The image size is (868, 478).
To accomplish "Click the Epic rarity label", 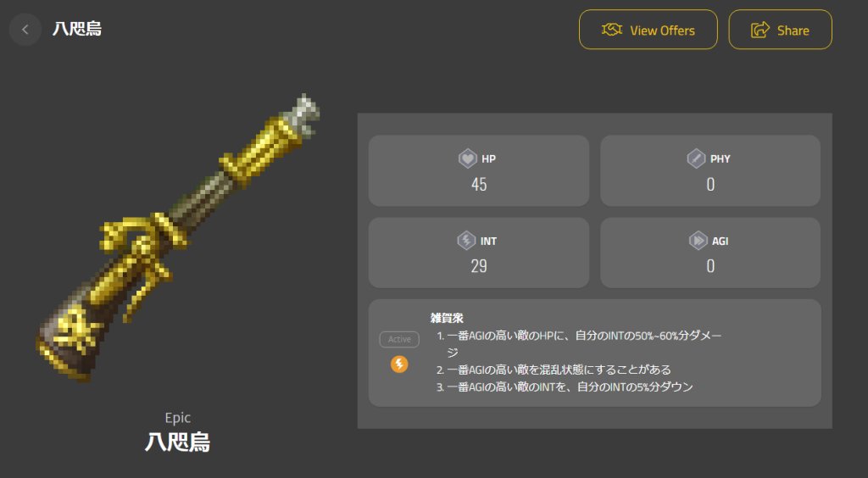I will 178,418.
